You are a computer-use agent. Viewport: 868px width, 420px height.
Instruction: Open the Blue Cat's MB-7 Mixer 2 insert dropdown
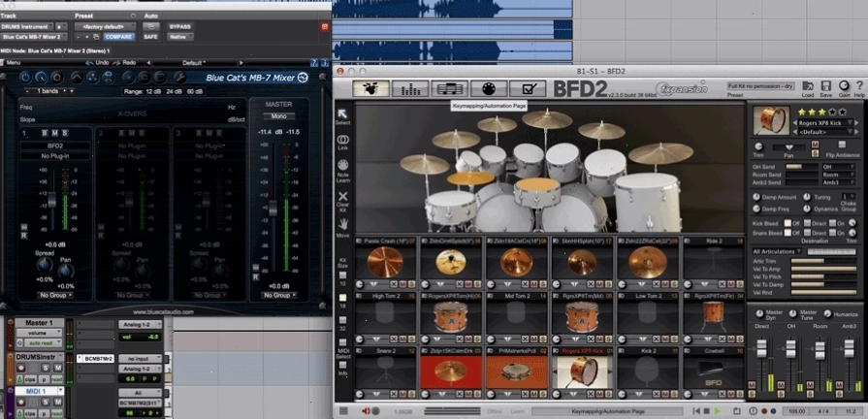[34, 37]
